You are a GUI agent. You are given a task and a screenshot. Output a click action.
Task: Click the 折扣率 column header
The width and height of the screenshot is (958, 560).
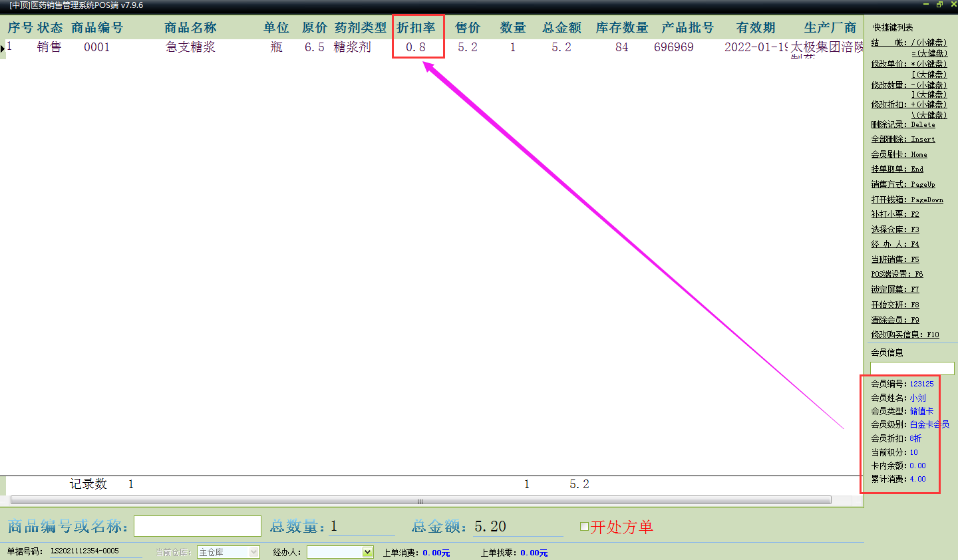416,28
